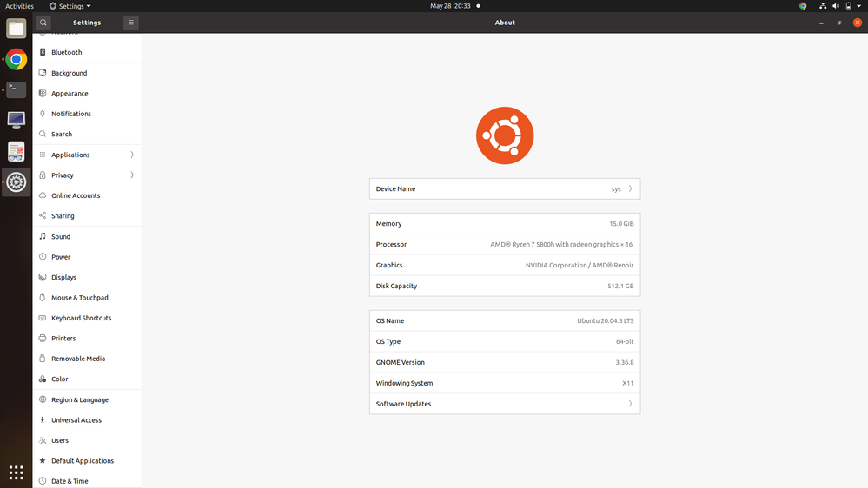The height and width of the screenshot is (488, 868).
Task: Open the clock showing May 28 20:33
Action: click(450, 6)
